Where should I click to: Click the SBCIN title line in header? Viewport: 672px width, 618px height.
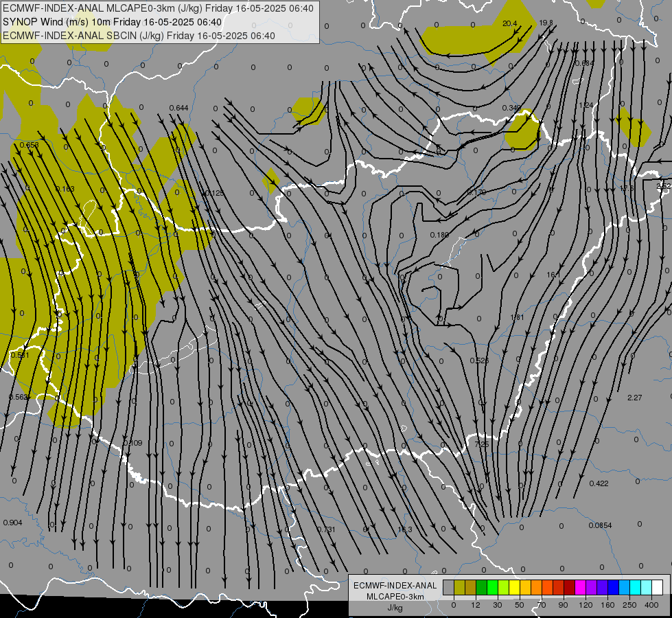[139, 36]
